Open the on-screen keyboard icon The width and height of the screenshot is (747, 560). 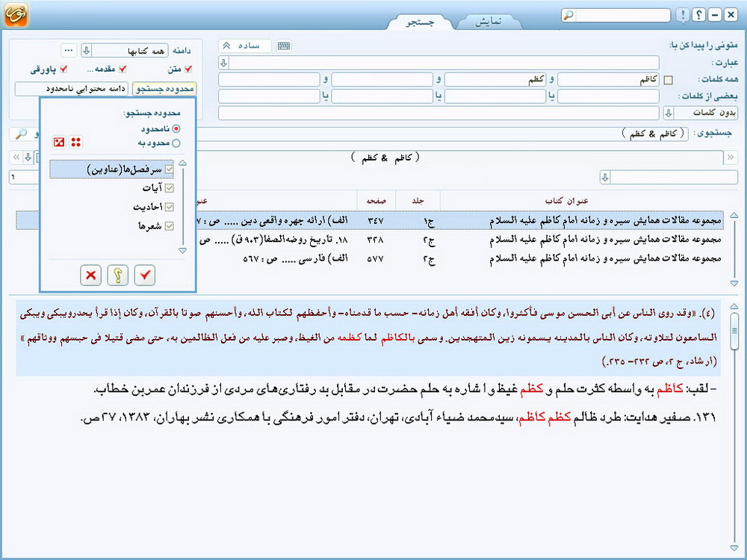[x=283, y=46]
